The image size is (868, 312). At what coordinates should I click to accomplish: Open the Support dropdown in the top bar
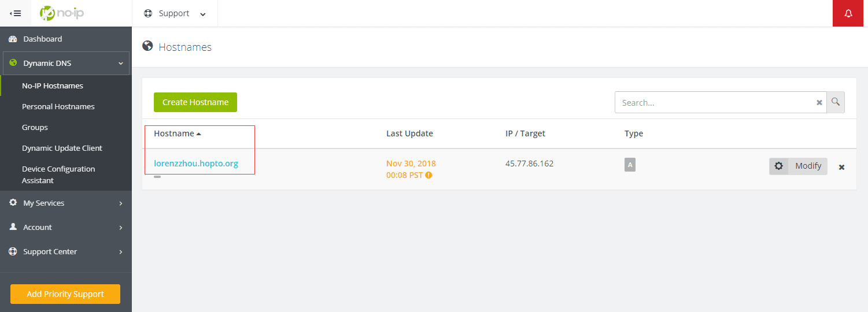(x=175, y=13)
